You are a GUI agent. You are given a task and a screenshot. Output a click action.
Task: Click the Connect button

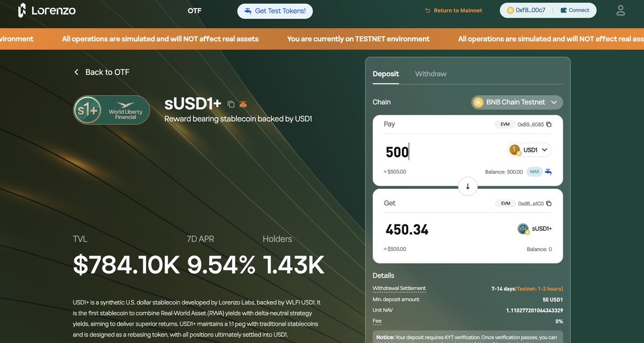575,10
